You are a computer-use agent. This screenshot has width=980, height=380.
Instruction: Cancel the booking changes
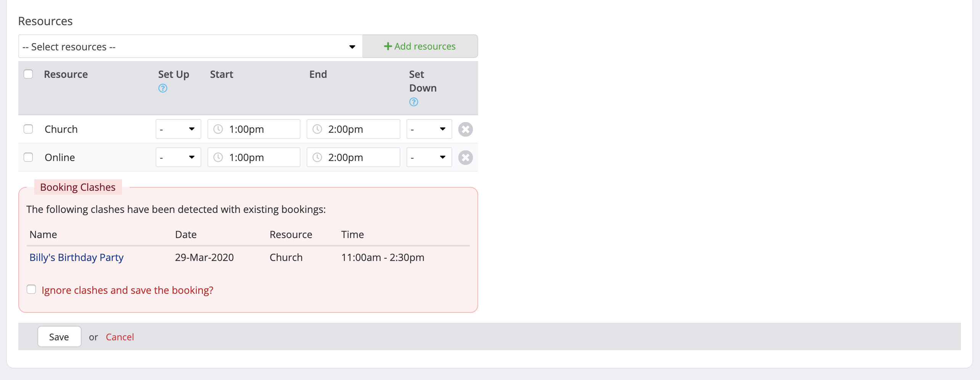tap(120, 337)
